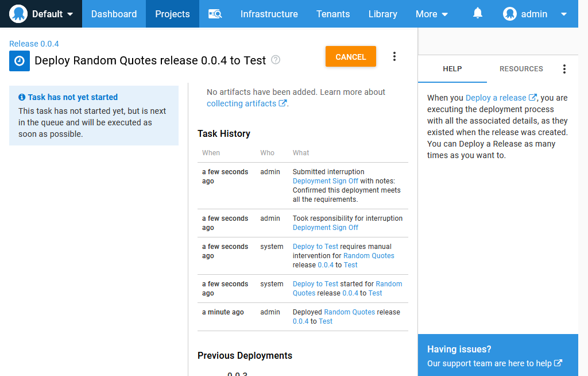
Task: Click the blue clock task status icon
Action: pos(20,61)
